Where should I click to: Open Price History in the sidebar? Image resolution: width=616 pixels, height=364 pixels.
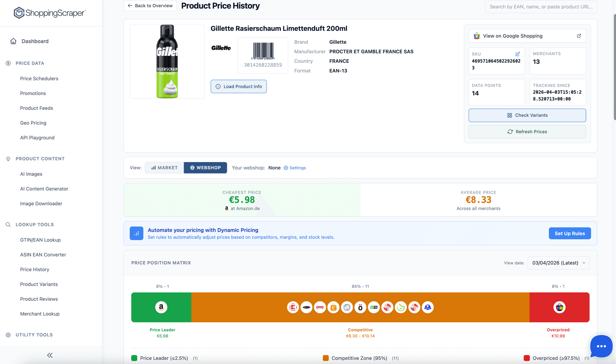[35, 270]
